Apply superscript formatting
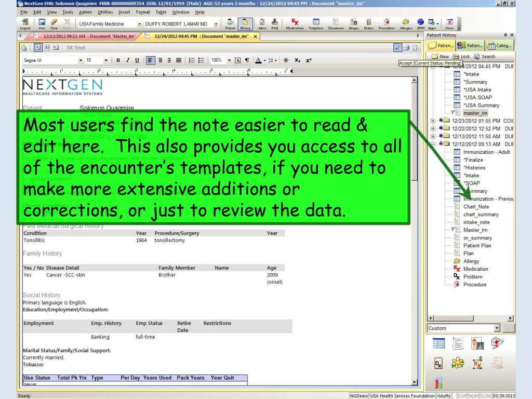532x399 pixels. [309, 60]
